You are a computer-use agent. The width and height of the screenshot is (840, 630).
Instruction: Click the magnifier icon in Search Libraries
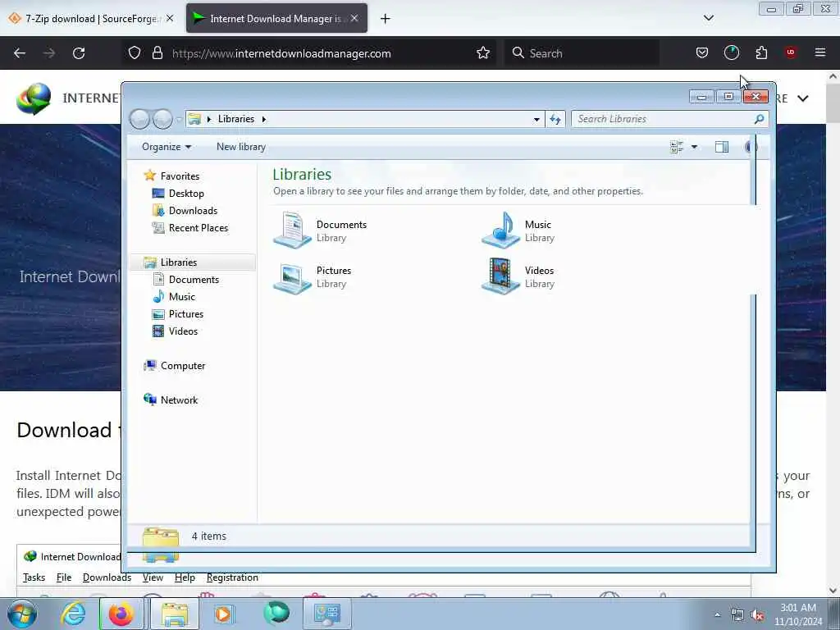(759, 119)
